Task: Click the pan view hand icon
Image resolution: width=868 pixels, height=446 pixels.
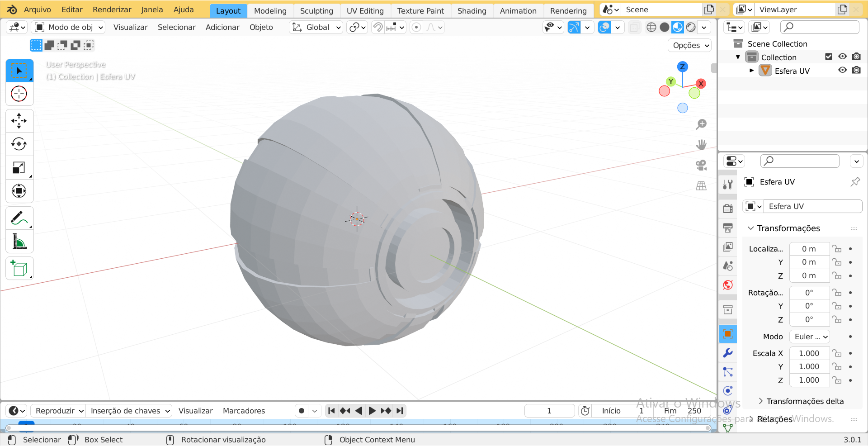Action: 701,145
